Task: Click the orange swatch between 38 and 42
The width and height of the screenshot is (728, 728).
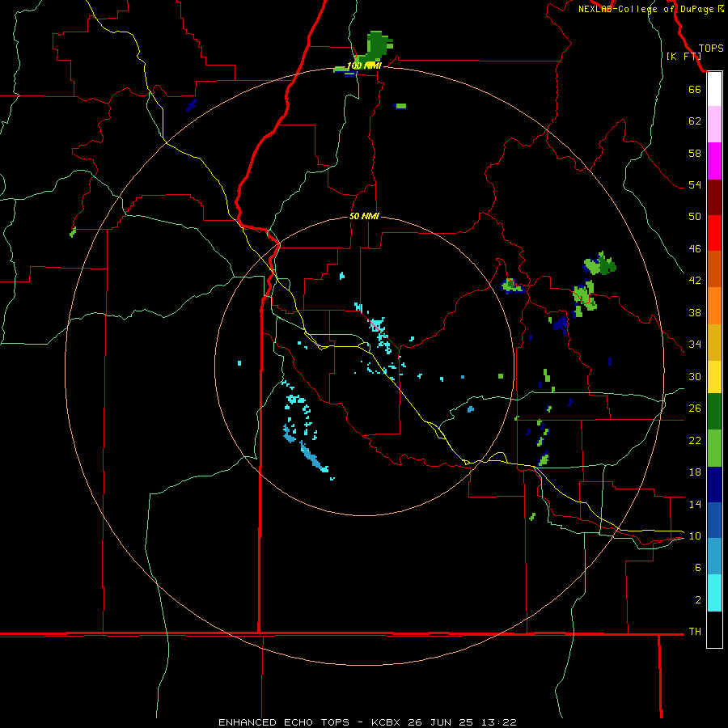Action: (x=714, y=306)
